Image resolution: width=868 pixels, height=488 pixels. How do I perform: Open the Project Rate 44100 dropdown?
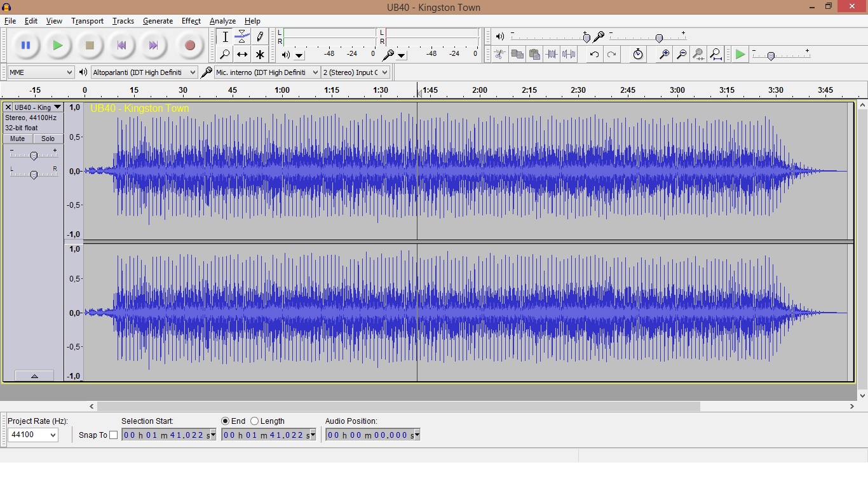[x=33, y=435]
